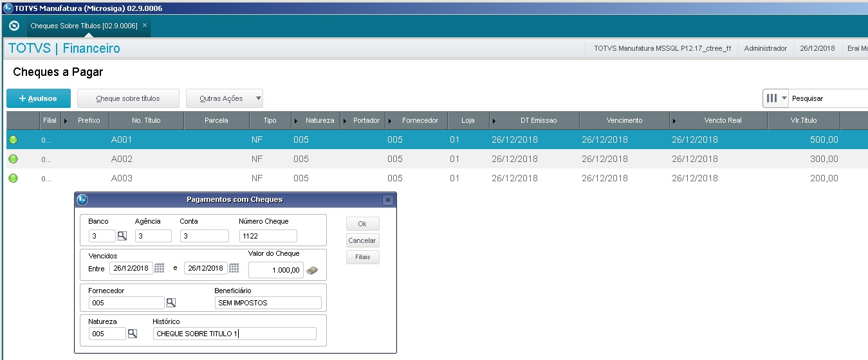
Task: Click the green status icon of row A002
Action: (13, 159)
